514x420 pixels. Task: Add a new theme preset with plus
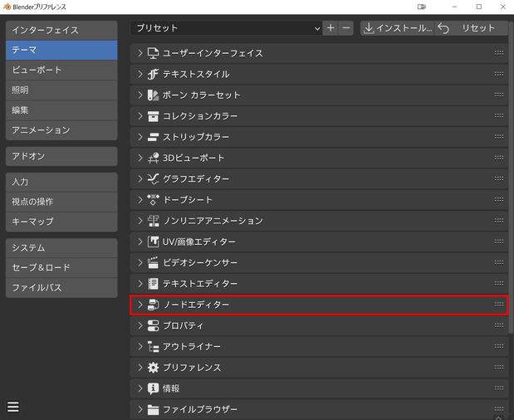coord(330,28)
